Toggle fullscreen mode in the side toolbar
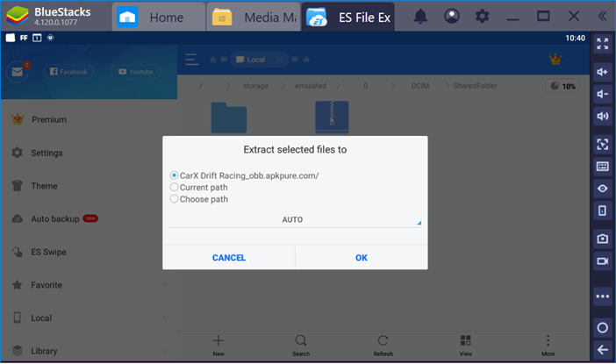This screenshot has height=364, width=616. tap(602, 44)
